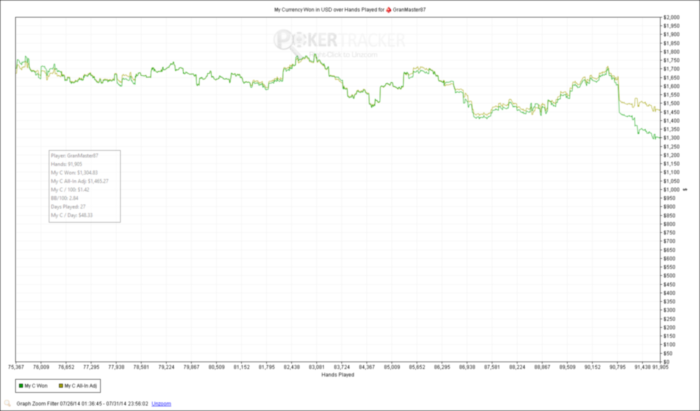Click the $250 label on the y-axis
Viewport: 700px width, 411px height.
point(669,319)
